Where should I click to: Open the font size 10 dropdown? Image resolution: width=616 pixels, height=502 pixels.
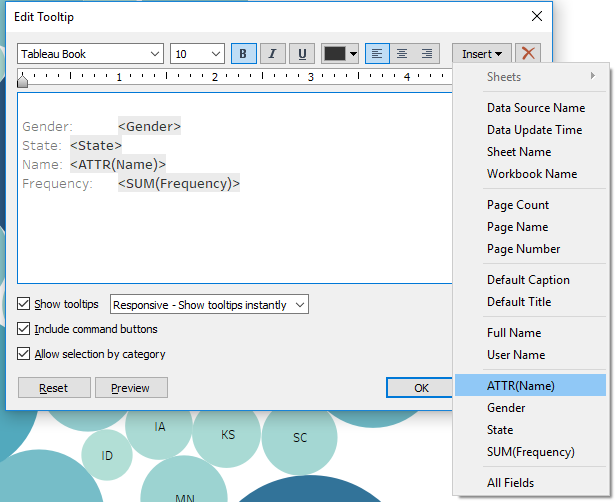click(x=197, y=53)
